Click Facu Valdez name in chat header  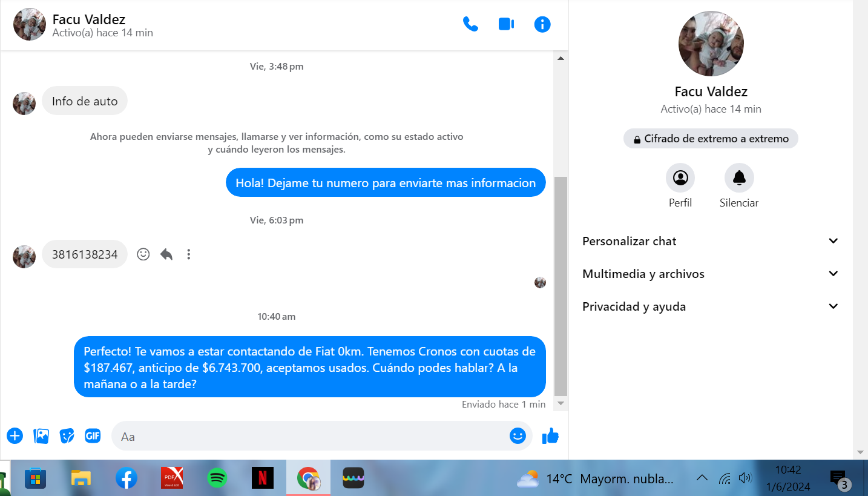tap(89, 19)
